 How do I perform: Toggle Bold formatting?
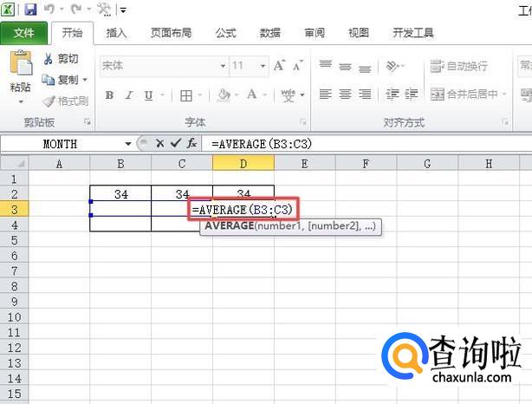109,95
